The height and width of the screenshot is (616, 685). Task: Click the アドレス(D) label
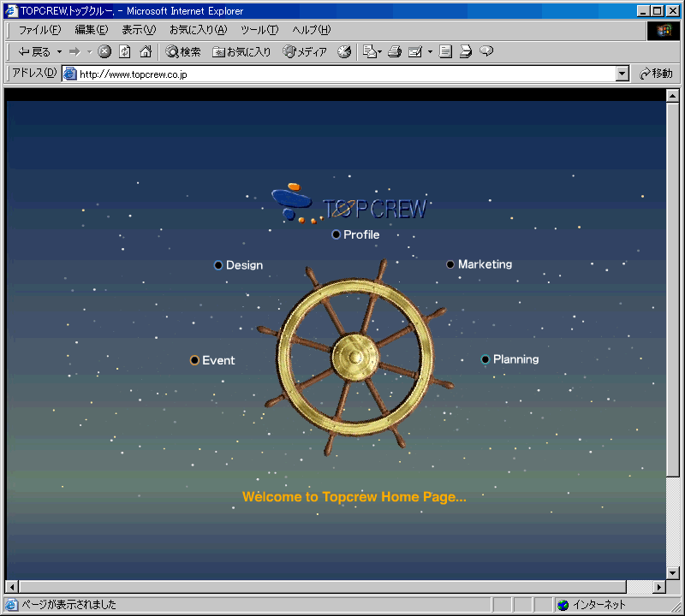click(34, 73)
